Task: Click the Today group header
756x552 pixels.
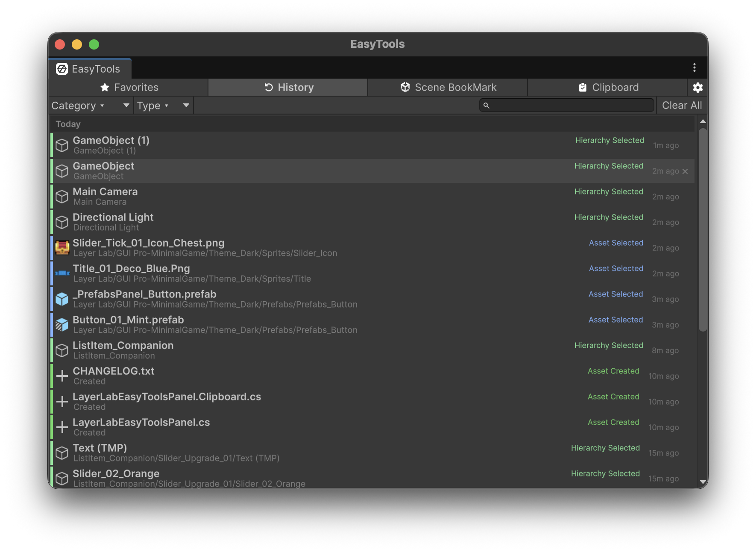Action: 372,124
